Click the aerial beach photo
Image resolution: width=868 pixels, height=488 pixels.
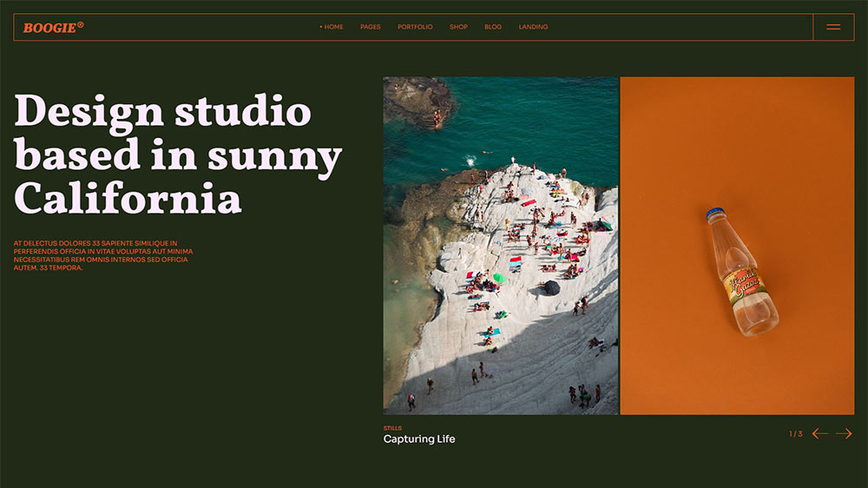pyautogui.click(x=501, y=245)
